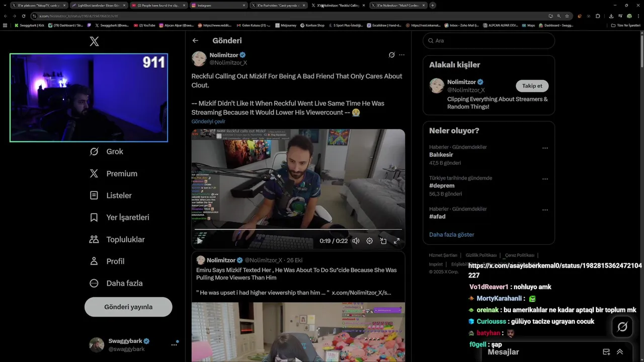Viewport: 644px width, 362px height.
Task: Open Listeler in the sidebar
Action: coord(111,196)
